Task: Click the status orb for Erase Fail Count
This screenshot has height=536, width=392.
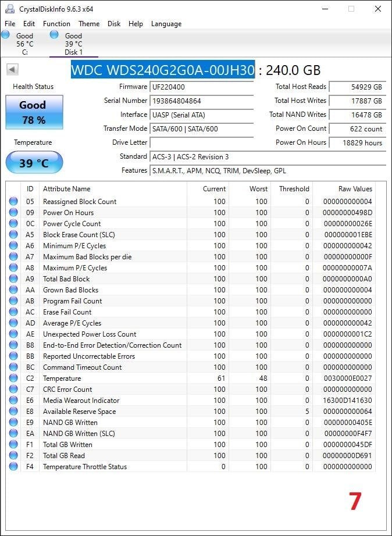Action: (13, 312)
